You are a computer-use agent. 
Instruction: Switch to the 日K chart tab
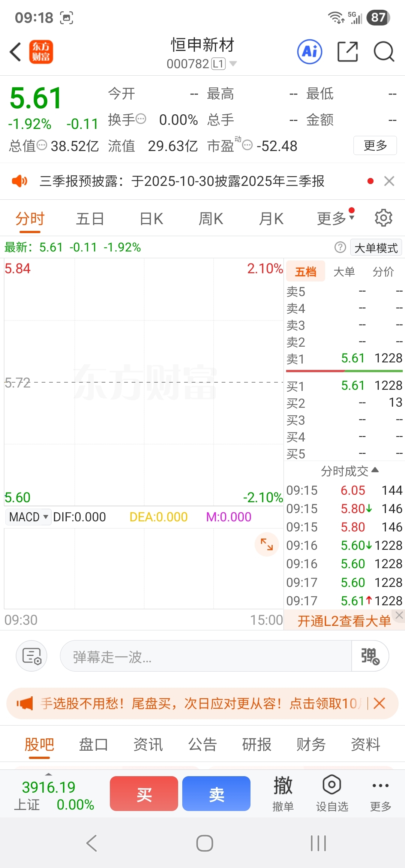tap(151, 218)
